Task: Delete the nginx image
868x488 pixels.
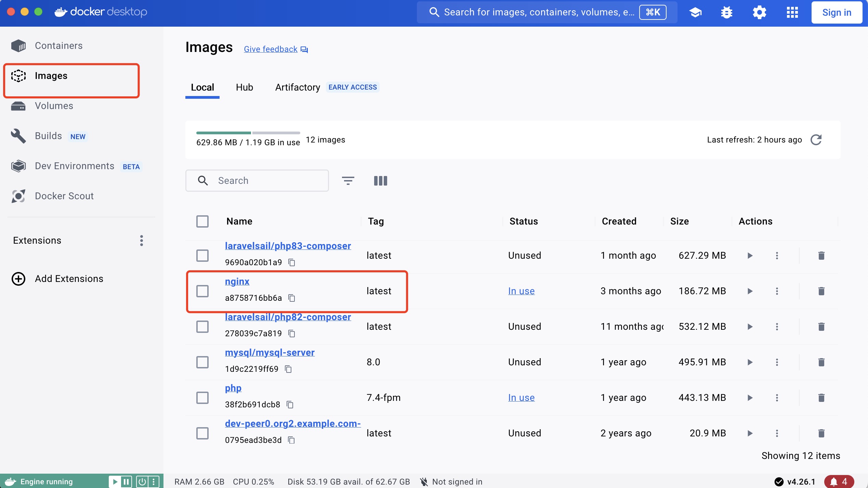Action: [x=821, y=291]
